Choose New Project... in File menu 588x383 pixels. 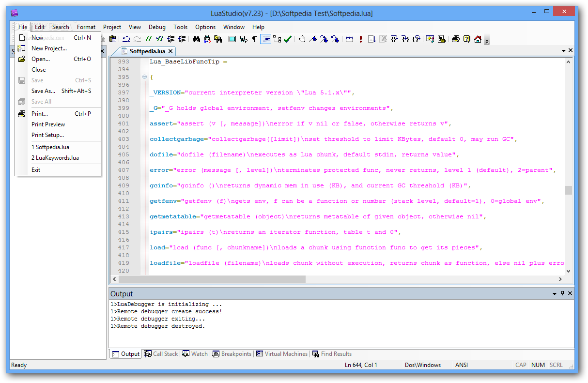pos(58,48)
